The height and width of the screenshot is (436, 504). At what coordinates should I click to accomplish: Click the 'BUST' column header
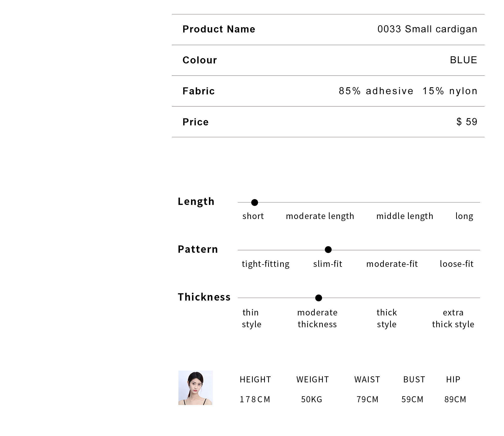(x=414, y=380)
